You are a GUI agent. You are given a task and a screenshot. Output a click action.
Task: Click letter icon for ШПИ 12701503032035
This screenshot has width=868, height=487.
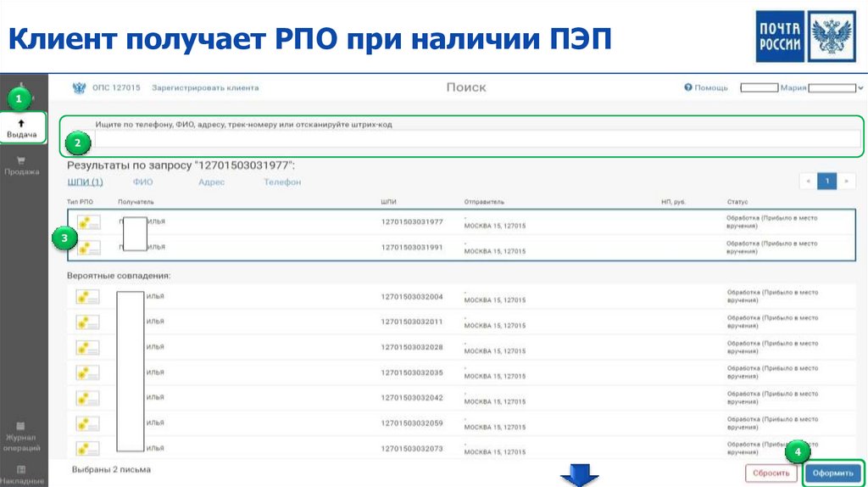(x=87, y=372)
